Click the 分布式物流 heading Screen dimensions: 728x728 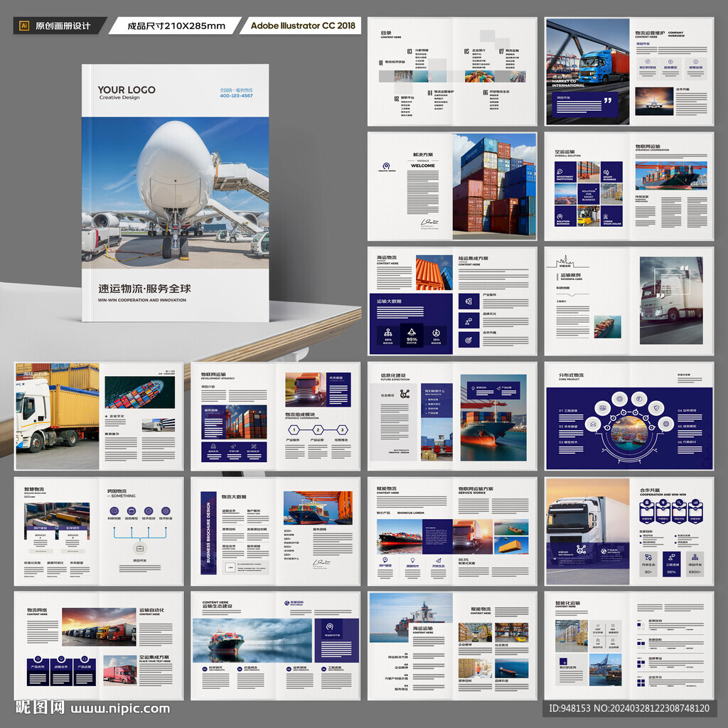571,375
